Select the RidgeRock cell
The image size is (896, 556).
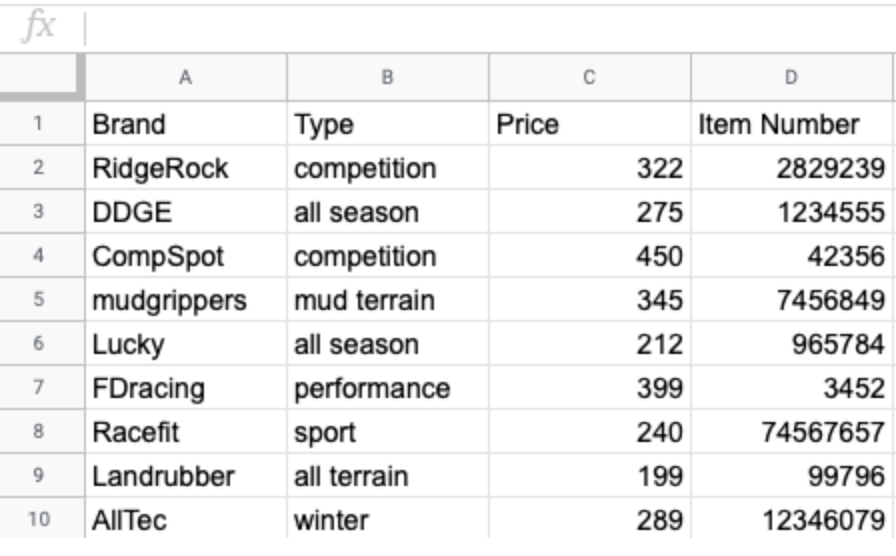pyautogui.click(x=186, y=169)
